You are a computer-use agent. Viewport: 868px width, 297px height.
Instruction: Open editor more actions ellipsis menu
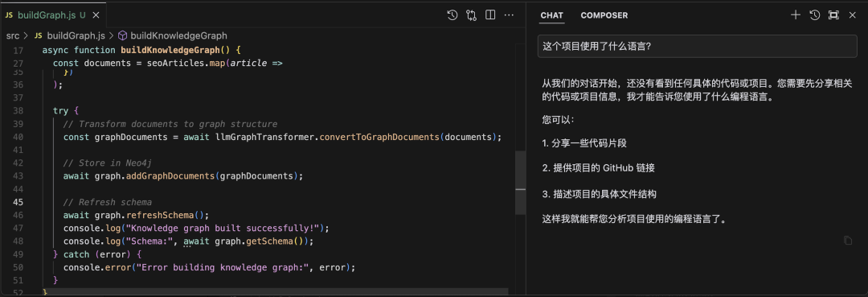tap(509, 15)
